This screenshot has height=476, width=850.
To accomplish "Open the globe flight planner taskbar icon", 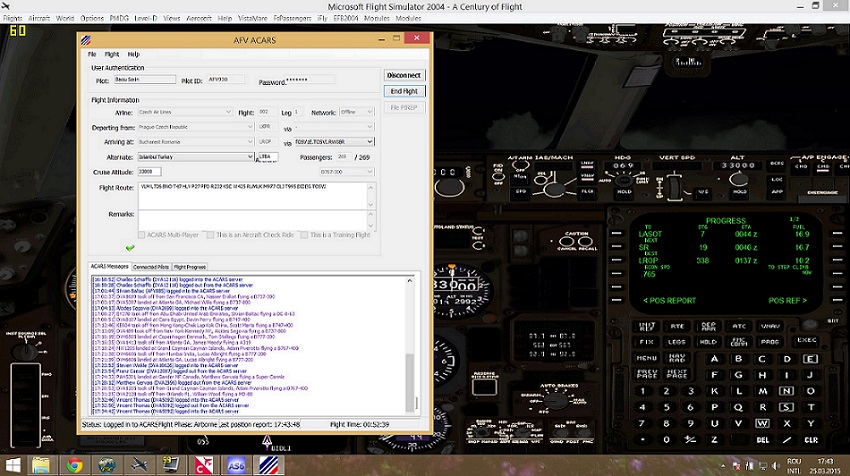I will pyautogui.click(x=107, y=465).
